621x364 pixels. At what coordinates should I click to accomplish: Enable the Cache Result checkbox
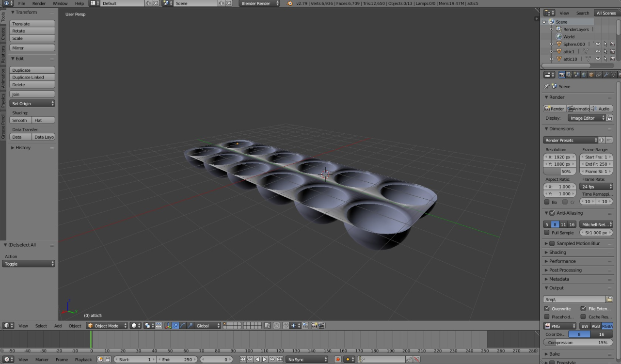click(583, 317)
